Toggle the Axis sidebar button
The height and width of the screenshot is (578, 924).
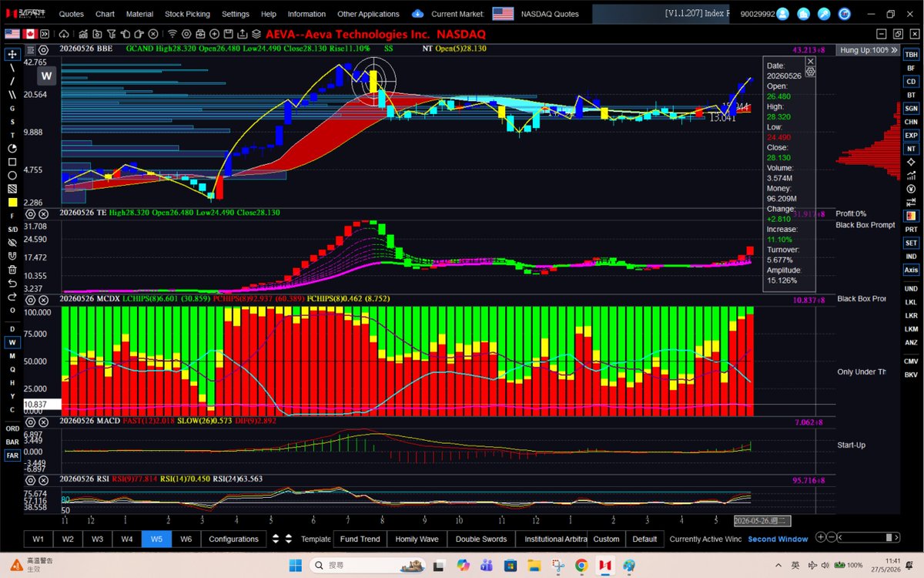(x=911, y=270)
